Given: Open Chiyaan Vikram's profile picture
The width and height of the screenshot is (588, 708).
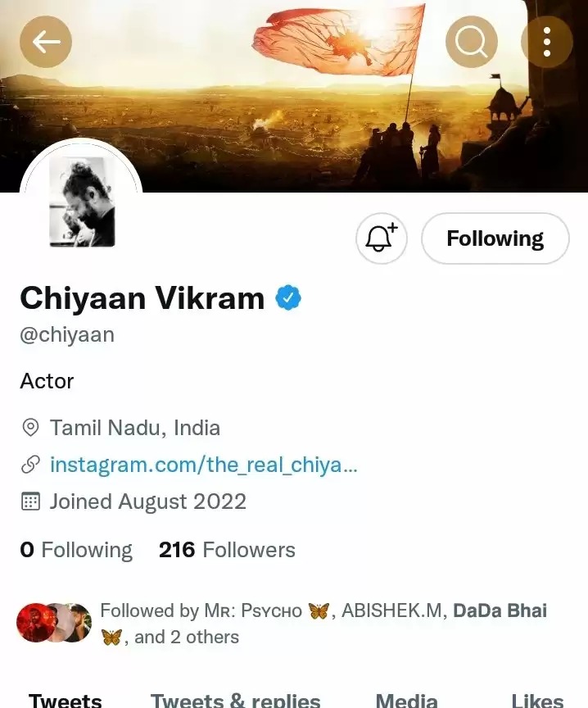Looking at the screenshot, I should [81, 201].
